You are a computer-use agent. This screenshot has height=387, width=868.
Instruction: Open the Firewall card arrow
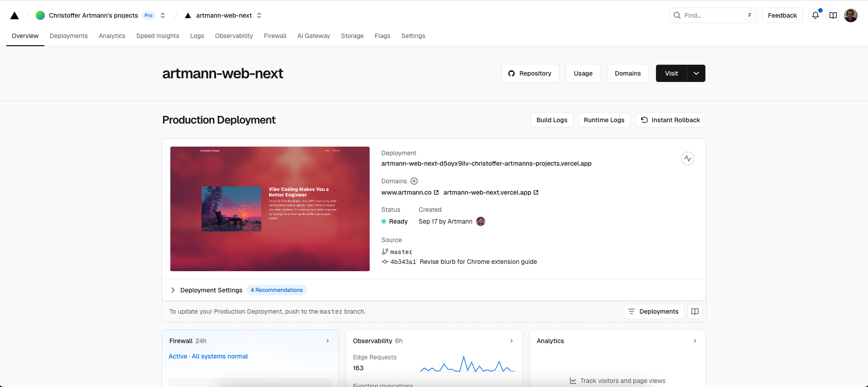coord(328,341)
